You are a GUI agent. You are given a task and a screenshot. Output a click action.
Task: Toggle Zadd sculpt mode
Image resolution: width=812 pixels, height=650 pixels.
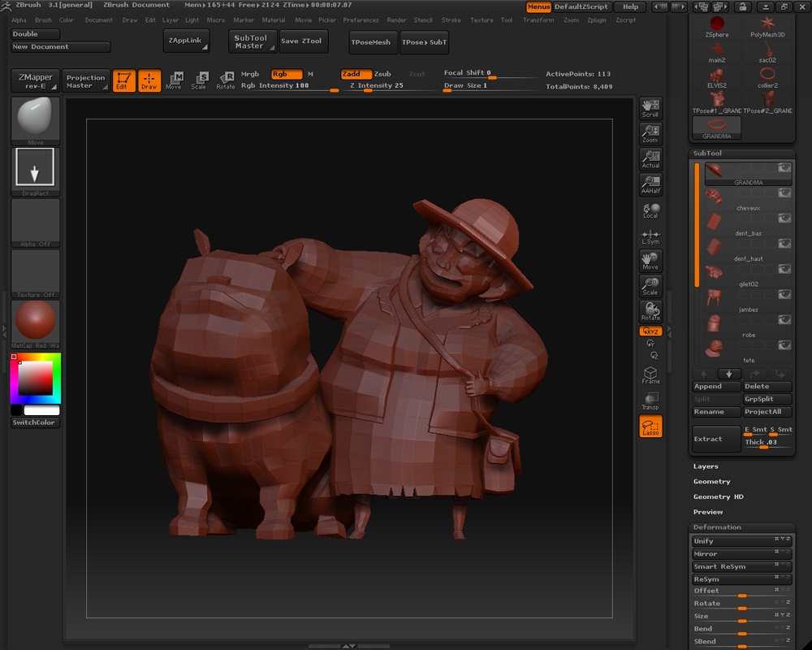[x=356, y=74]
